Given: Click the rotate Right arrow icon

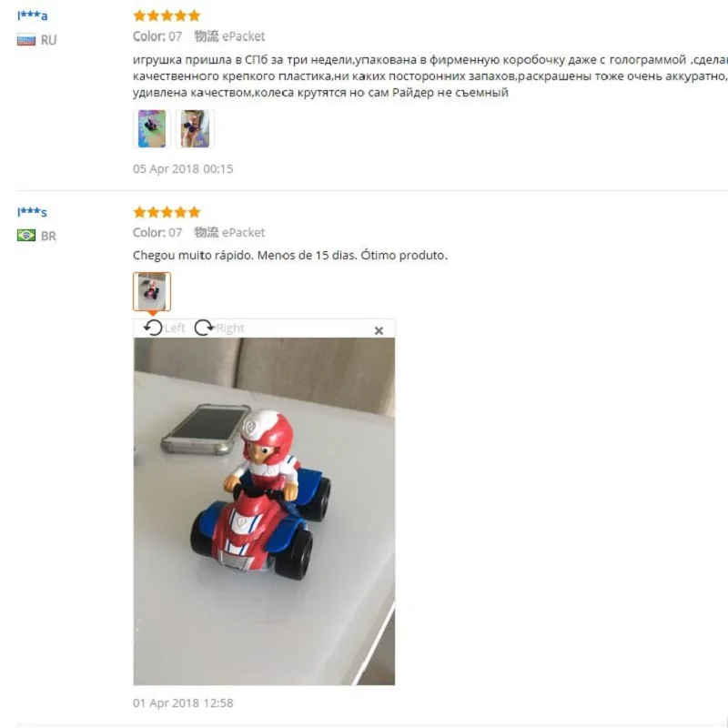Looking at the screenshot, I should [204, 328].
